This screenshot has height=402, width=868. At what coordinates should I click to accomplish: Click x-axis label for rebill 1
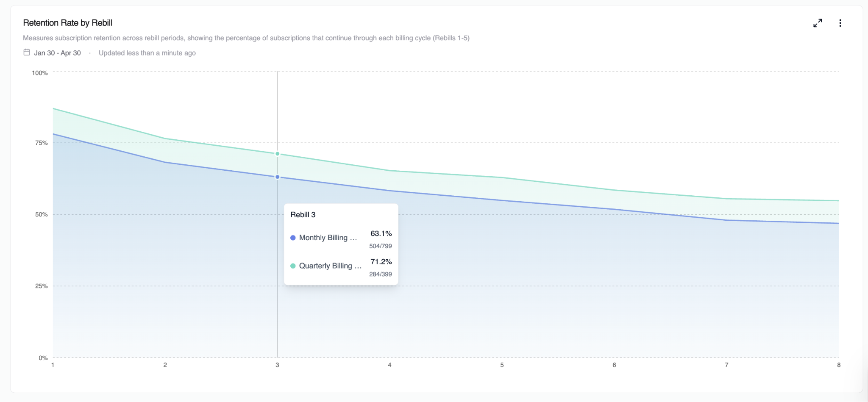53,365
